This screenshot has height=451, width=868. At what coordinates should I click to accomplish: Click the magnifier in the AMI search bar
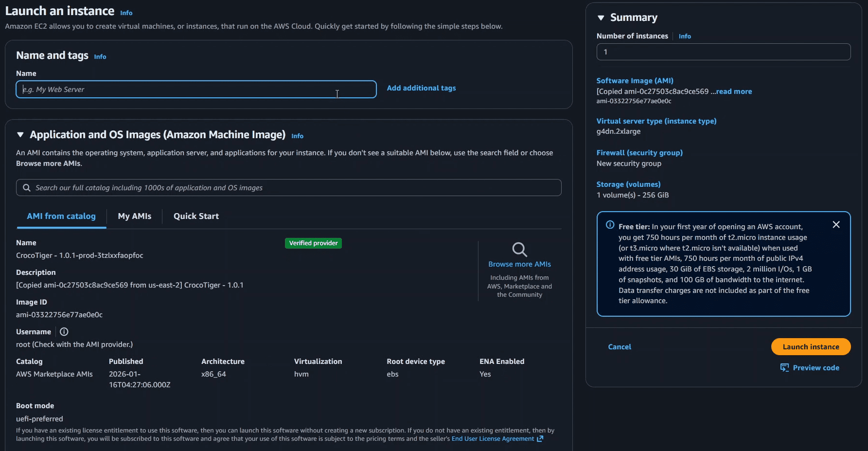[x=27, y=187]
